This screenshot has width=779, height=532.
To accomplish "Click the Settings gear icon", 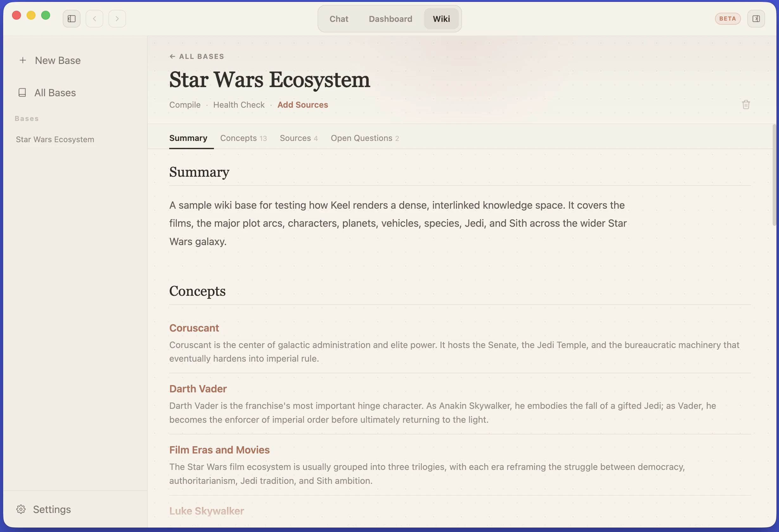I will 21,509.
